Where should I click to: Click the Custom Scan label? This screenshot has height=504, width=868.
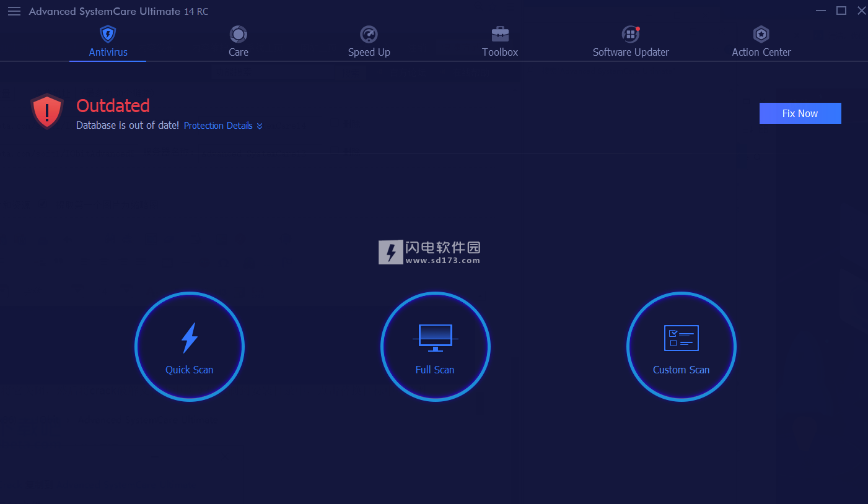coord(681,370)
